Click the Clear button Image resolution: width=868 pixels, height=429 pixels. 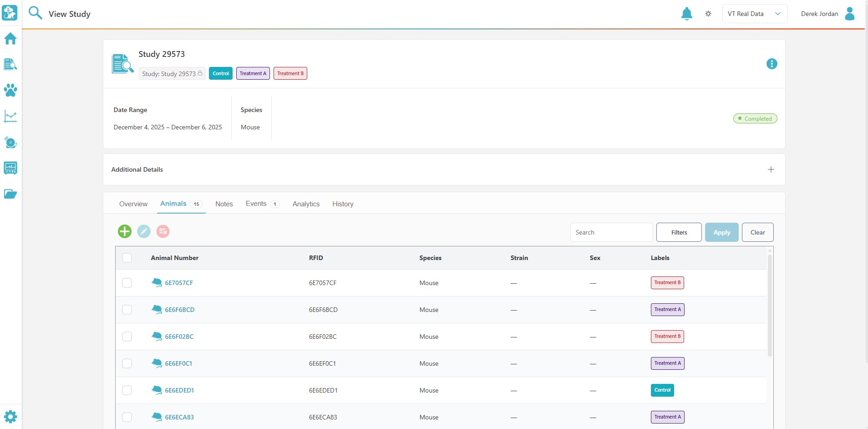(758, 232)
